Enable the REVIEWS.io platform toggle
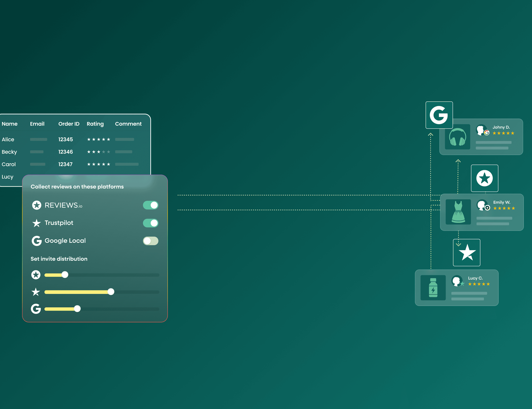 [151, 205]
